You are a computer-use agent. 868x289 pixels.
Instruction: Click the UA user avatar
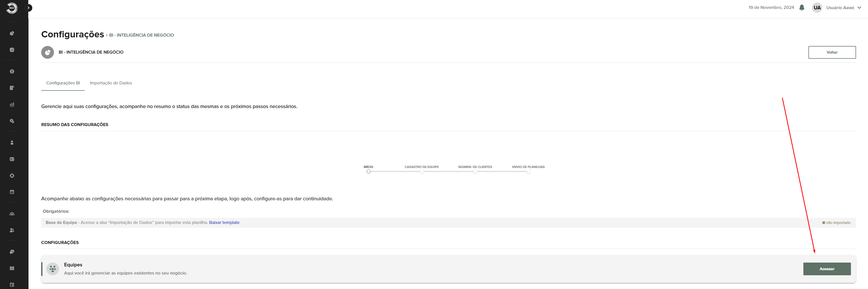[x=817, y=8]
